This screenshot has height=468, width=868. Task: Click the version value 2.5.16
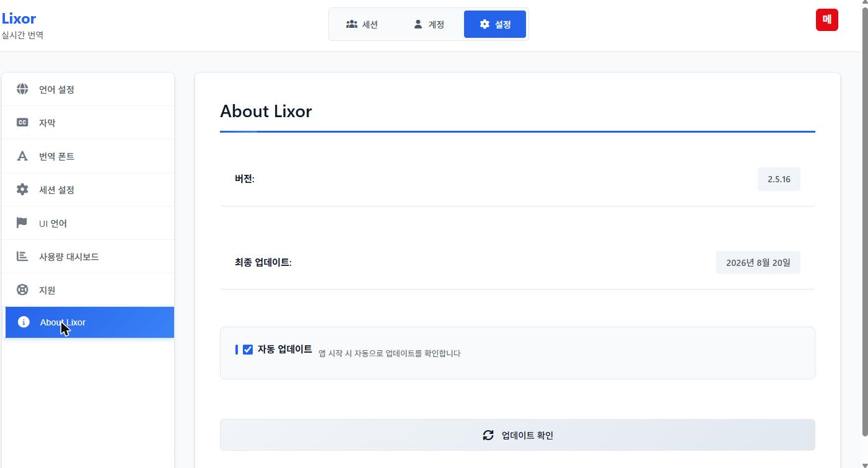tap(779, 179)
